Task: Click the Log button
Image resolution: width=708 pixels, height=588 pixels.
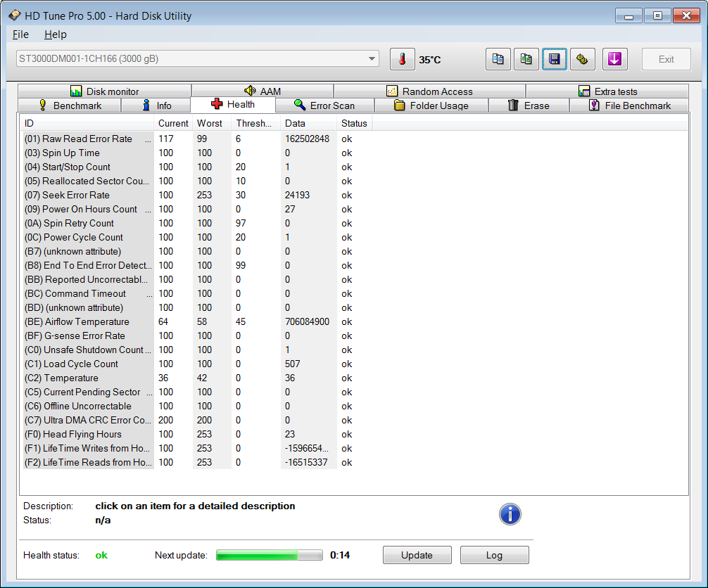Action: [495, 555]
